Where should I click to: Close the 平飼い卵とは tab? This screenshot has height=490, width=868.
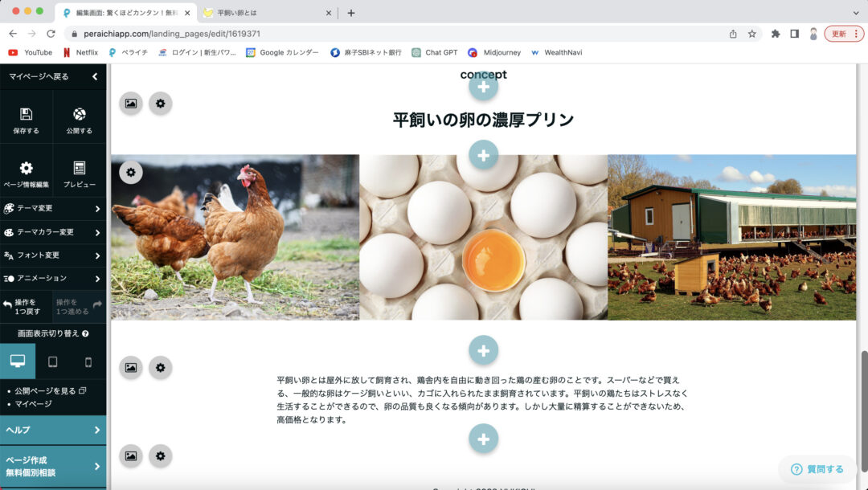coord(328,13)
